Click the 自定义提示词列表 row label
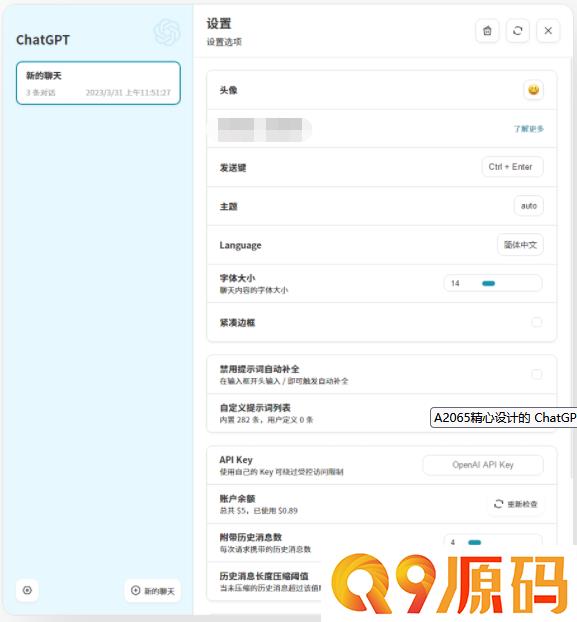Screen dimensions: 577x622 point(255,407)
